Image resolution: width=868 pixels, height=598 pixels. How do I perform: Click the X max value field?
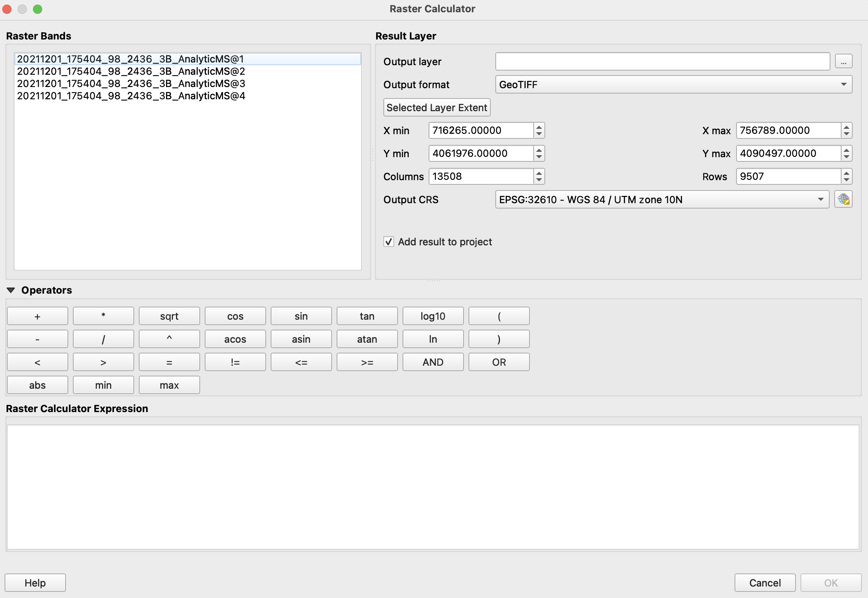point(789,130)
